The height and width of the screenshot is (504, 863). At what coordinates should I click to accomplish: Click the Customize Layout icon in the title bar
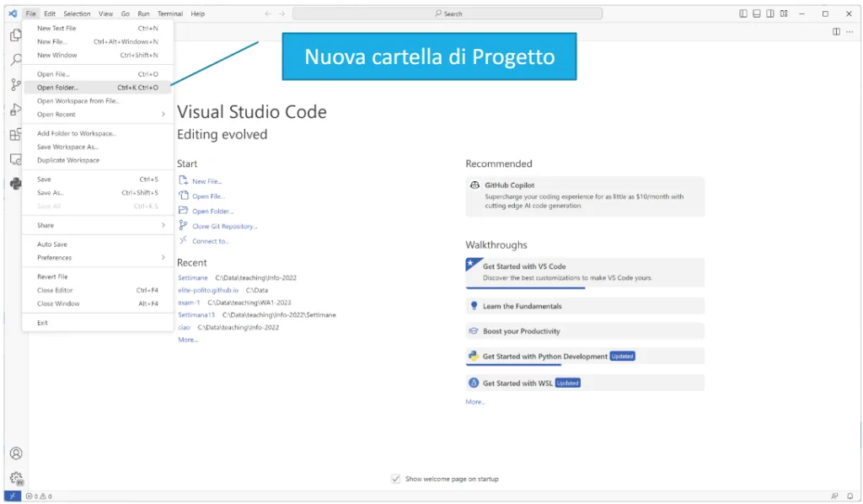click(x=784, y=13)
